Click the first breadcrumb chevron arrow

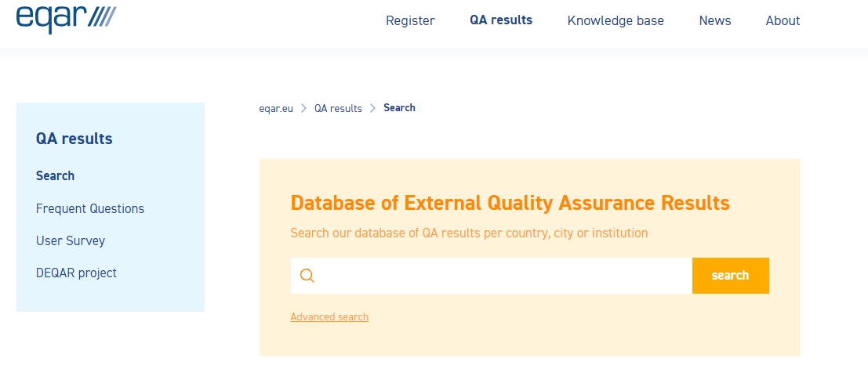point(304,108)
